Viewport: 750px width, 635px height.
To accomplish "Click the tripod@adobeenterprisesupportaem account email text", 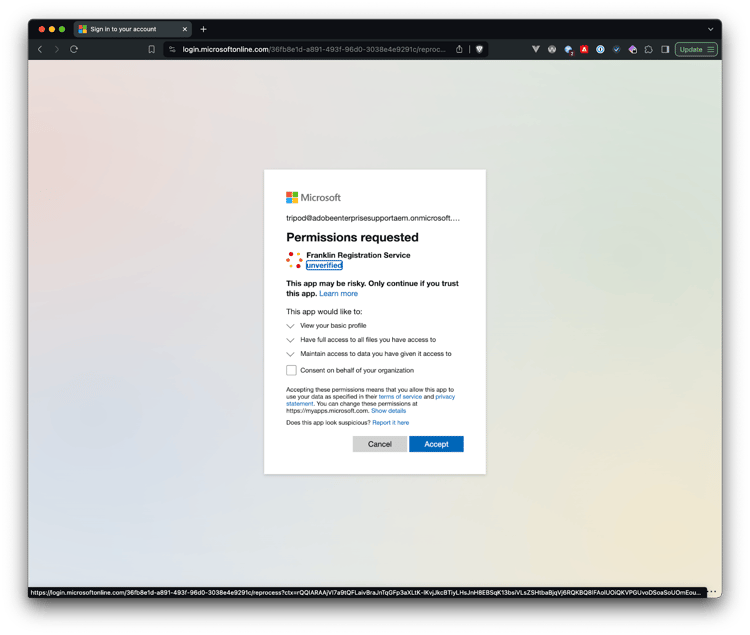I will pos(373,218).
